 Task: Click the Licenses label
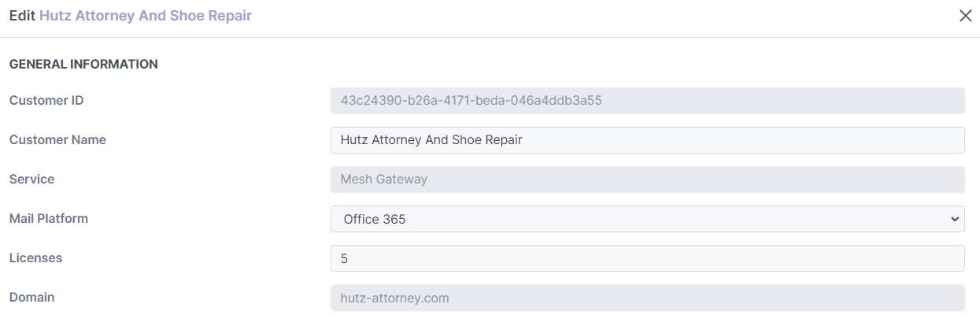35,258
